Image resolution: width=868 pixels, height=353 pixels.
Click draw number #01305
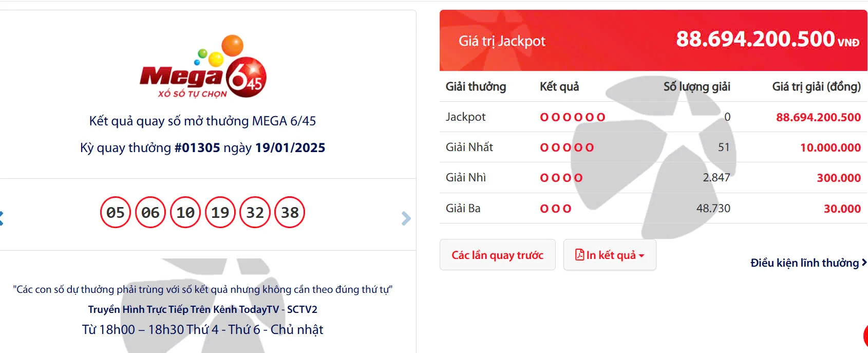point(198,147)
